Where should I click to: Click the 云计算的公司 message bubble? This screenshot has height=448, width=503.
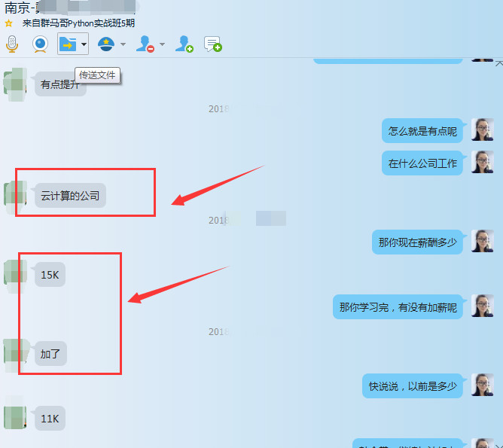pyautogui.click(x=70, y=196)
